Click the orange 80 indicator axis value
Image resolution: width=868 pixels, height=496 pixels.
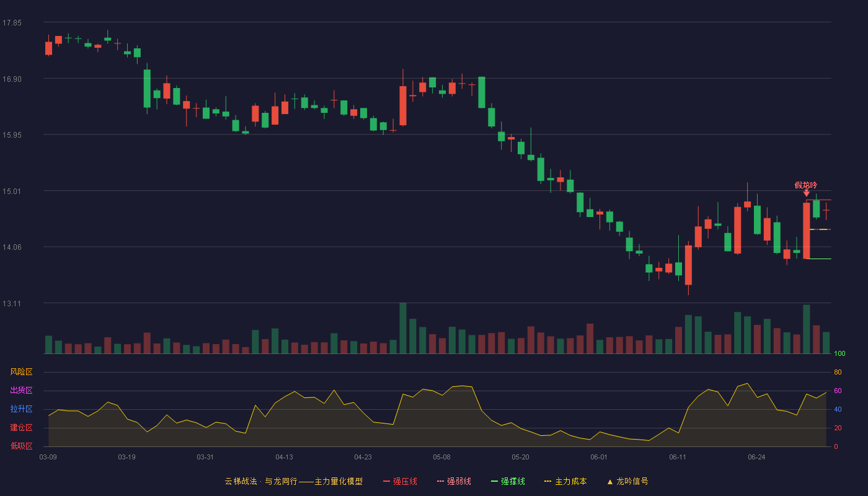tap(838, 372)
